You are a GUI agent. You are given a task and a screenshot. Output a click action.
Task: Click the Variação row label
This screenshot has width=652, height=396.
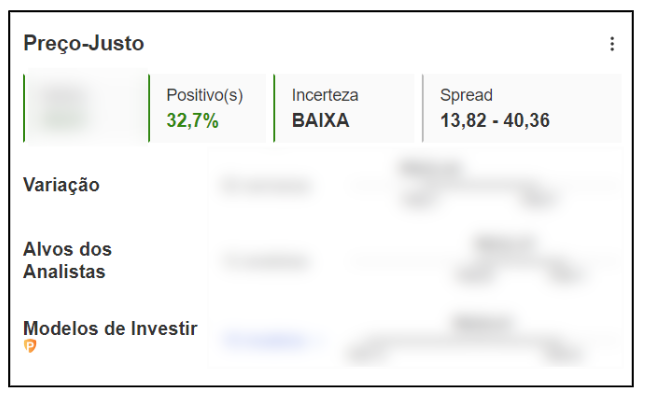coord(61,185)
